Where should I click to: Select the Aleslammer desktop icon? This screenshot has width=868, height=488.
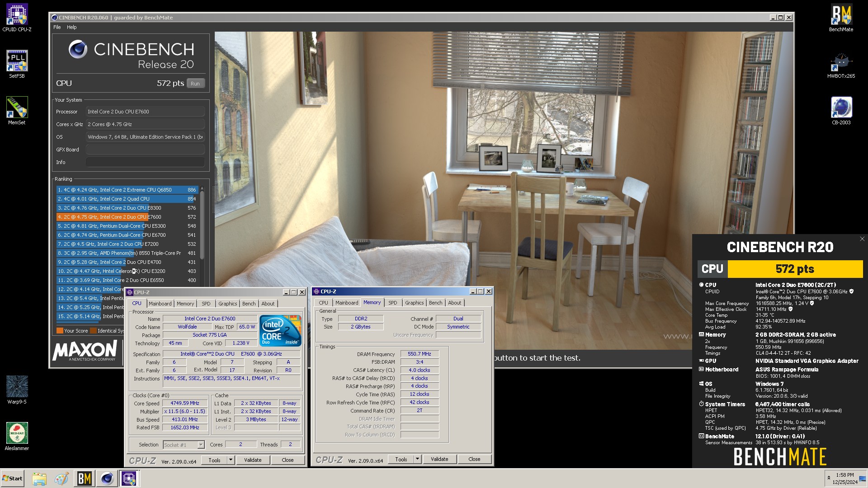tap(17, 436)
